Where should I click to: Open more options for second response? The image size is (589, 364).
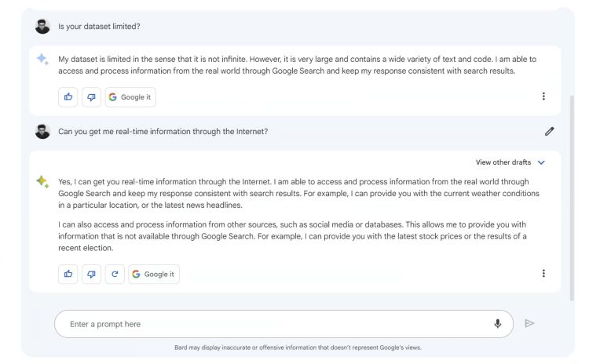pyautogui.click(x=543, y=273)
